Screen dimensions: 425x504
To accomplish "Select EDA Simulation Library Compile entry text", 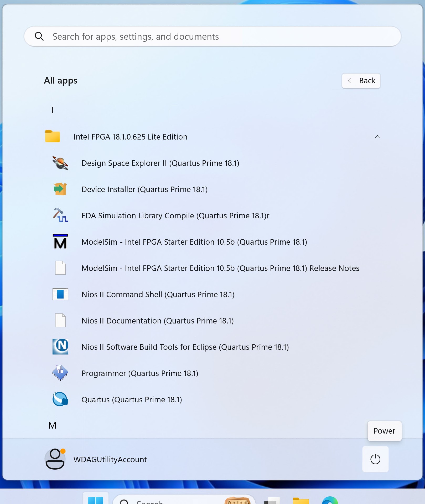I will coord(175,216).
